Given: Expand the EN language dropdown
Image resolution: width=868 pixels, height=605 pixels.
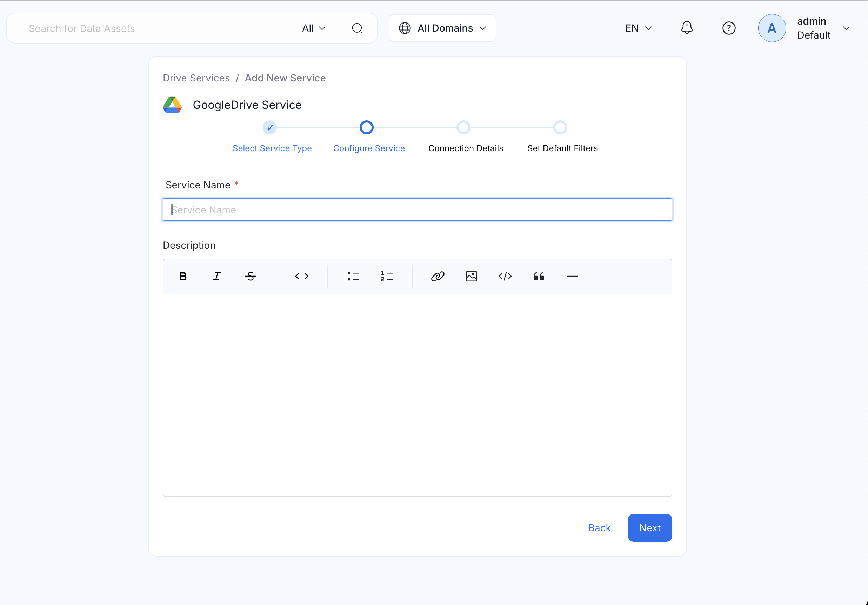Looking at the screenshot, I should (x=638, y=28).
